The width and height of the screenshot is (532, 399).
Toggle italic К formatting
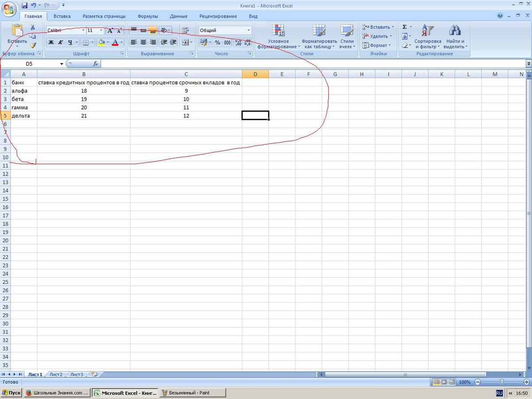click(60, 43)
